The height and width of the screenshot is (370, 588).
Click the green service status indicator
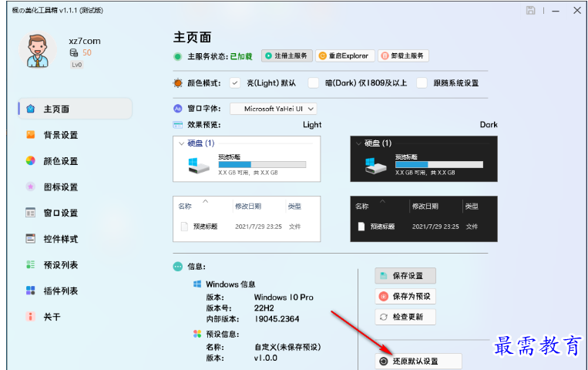[177, 57]
